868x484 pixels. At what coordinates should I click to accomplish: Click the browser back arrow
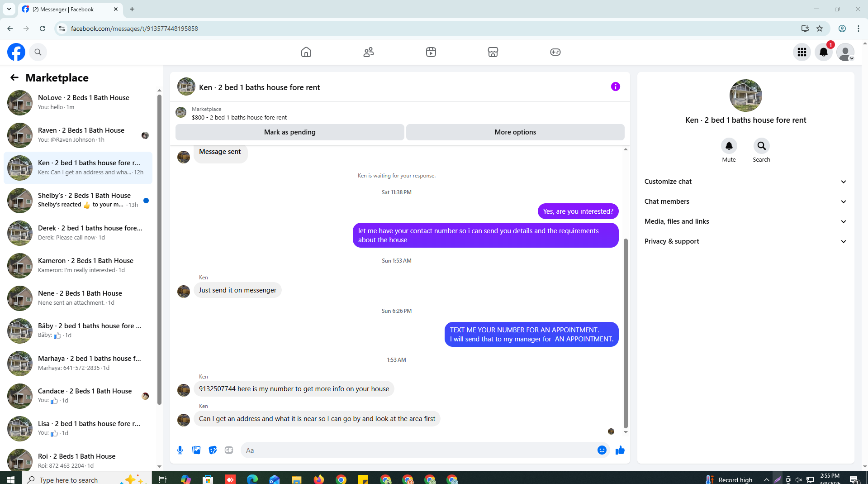tap(10, 29)
